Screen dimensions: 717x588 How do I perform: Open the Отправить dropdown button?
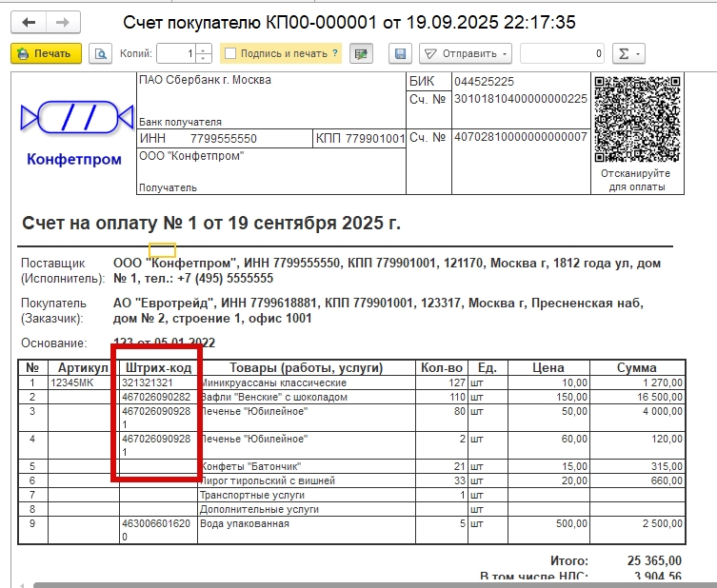(x=466, y=53)
